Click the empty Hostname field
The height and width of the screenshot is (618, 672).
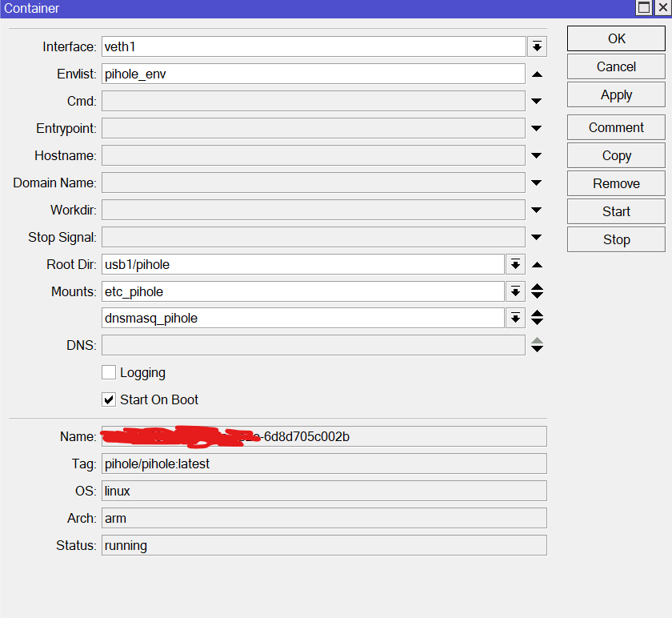point(314,155)
